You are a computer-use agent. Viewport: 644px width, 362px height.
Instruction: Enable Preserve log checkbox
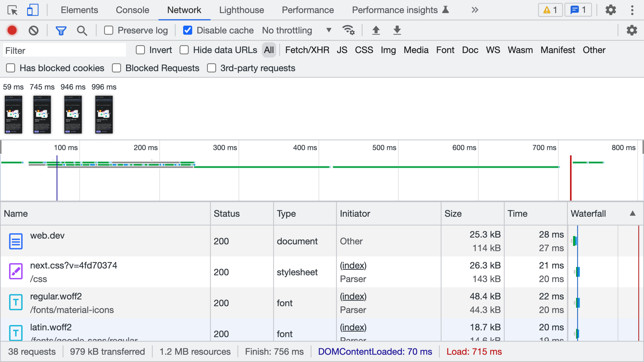tap(109, 30)
